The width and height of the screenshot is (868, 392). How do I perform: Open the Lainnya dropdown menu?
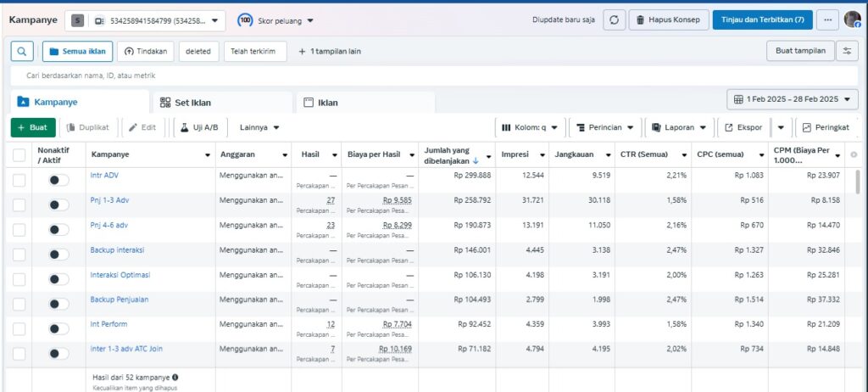coord(259,127)
